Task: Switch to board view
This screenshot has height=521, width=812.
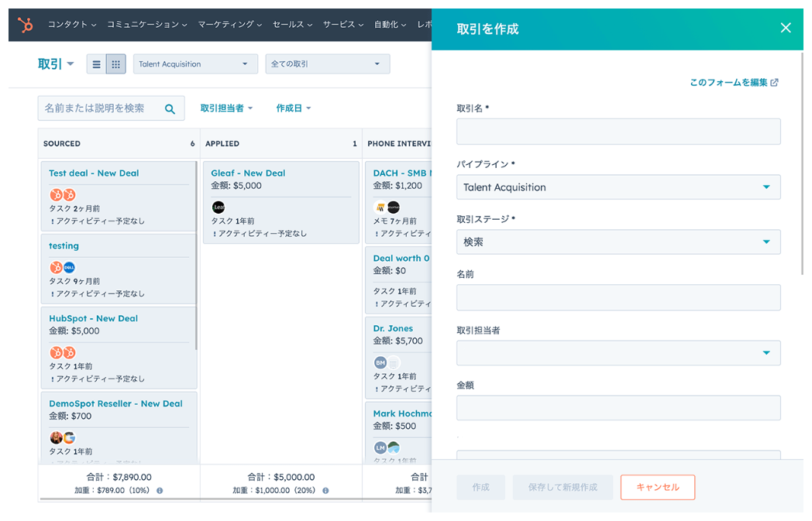Action: click(113, 63)
